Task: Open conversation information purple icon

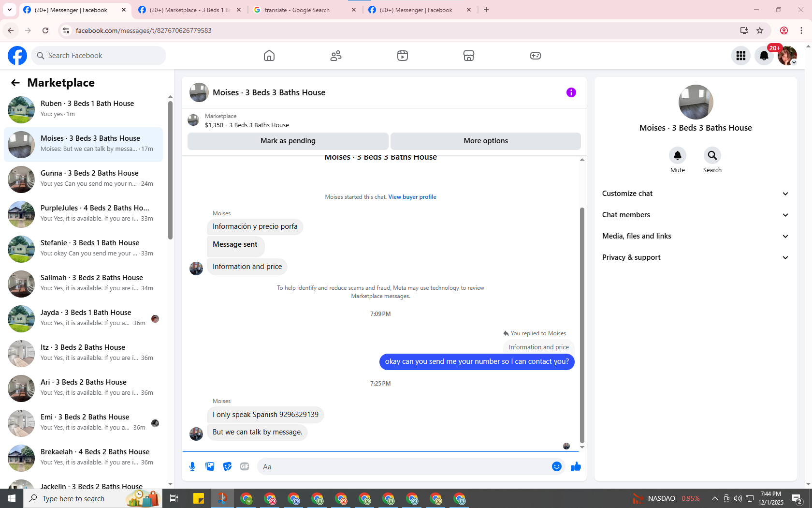Action: [571, 92]
